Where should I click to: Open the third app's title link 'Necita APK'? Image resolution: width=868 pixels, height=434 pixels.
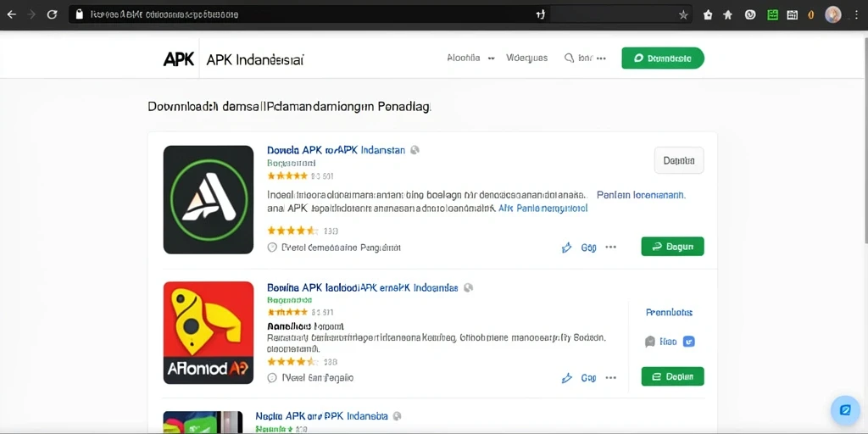tap(321, 415)
